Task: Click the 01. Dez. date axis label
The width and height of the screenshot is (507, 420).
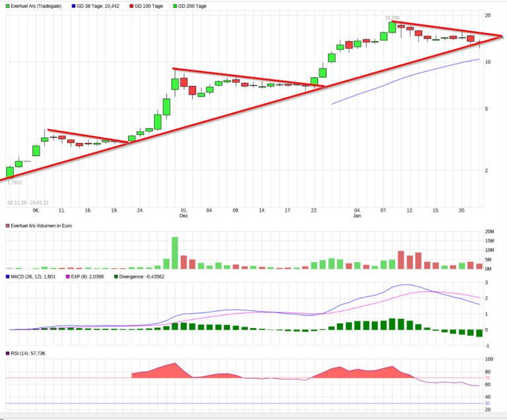Action: [184, 212]
